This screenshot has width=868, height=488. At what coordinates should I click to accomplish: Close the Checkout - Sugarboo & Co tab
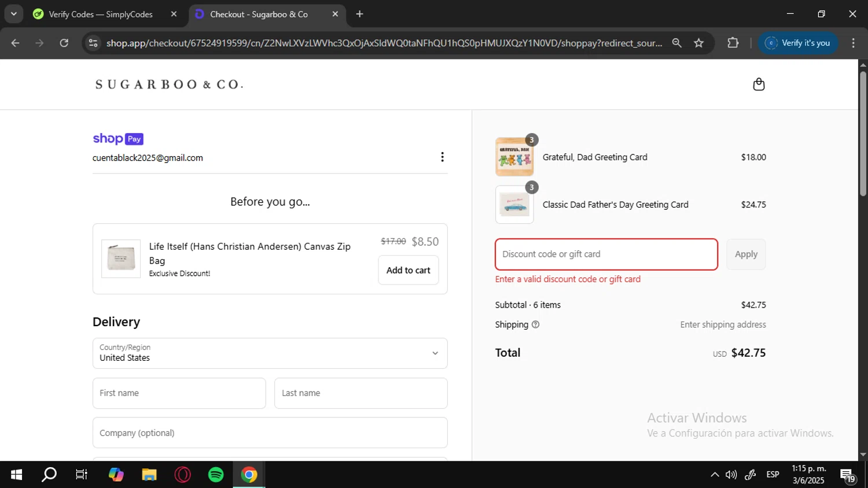coord(335,14)
